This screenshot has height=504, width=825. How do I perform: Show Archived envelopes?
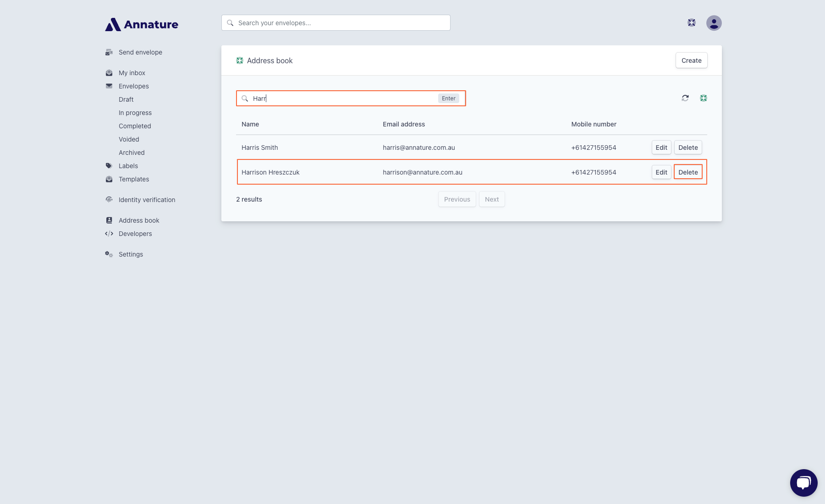132,153
